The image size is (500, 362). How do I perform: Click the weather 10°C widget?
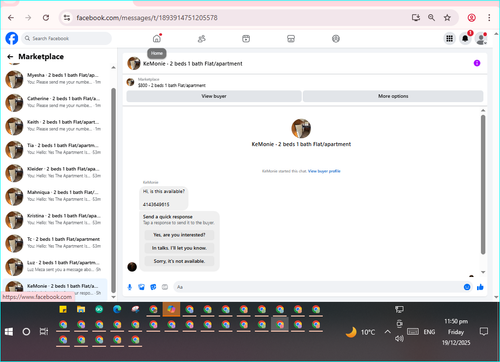click(x=360, y=332)
